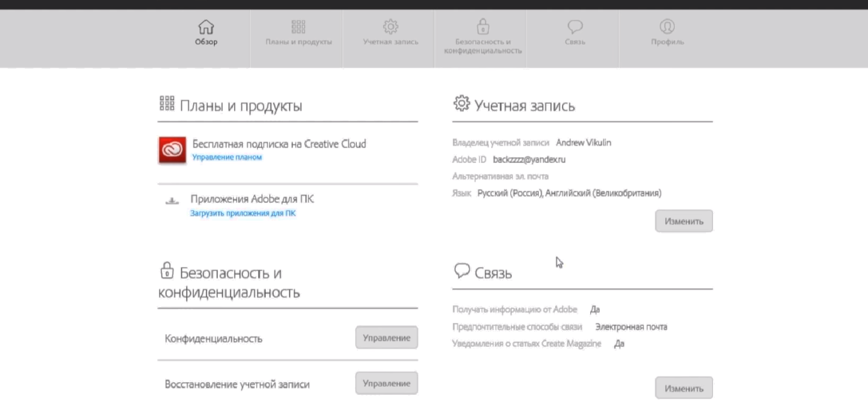Click the lock icon beside the Безопасность heading
This screenshot has width=868, height=414.
(x=166, y=270)
